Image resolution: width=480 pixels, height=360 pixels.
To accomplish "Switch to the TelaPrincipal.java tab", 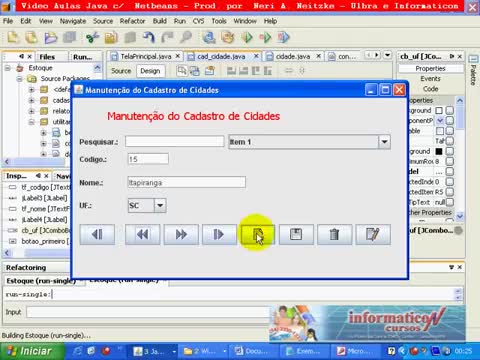I will click(146, 57).
